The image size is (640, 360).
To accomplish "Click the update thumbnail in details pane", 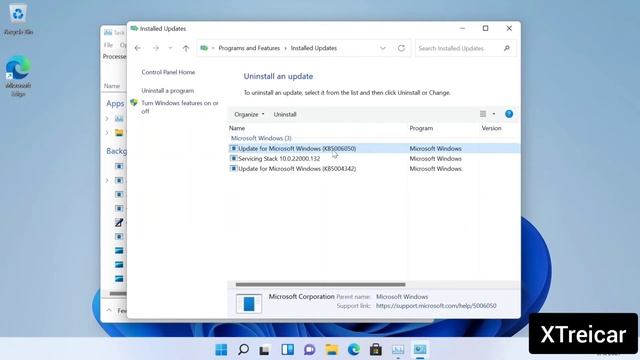I will (249, 304).
